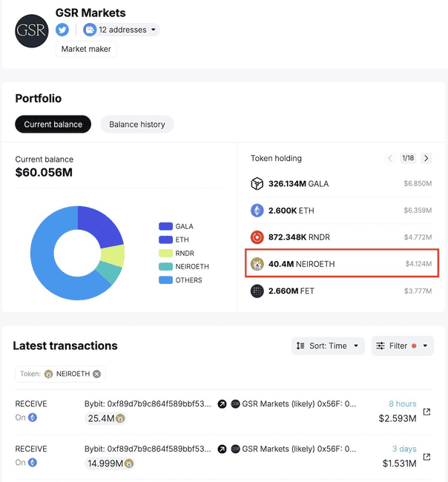Click the NEIROETH token icon in holdings
Viewport: 448px width, 482px height.
tap(257, 264)
